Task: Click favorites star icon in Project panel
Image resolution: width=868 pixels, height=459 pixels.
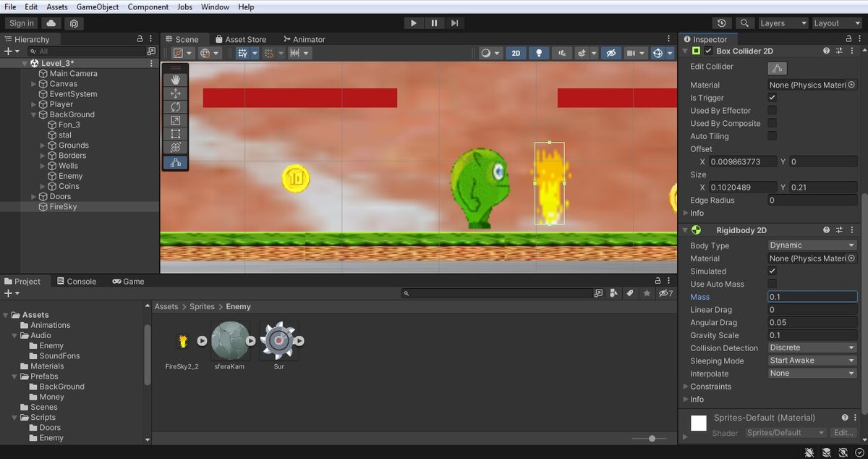Action: pos(646,293)
